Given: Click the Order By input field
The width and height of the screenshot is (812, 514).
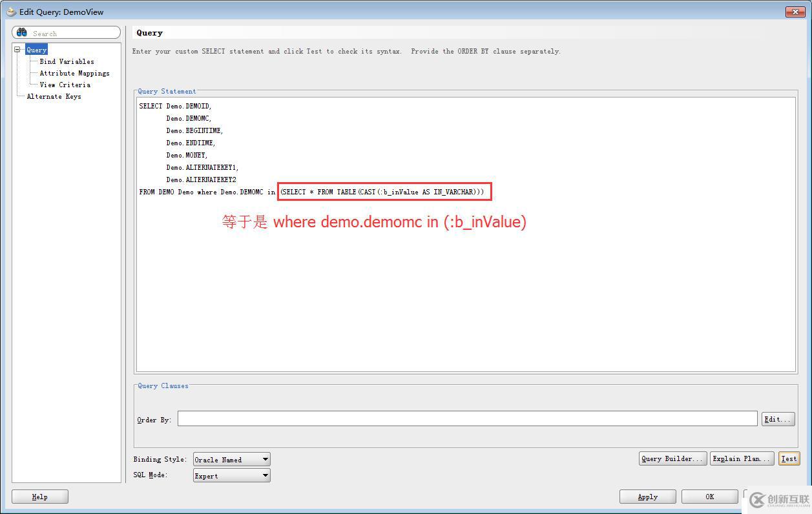Looking at the screenshot, I should (467, 418).
